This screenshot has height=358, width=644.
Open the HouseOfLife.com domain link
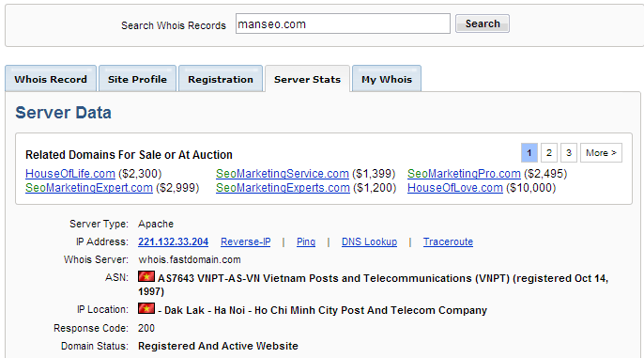tap(70, 174)
